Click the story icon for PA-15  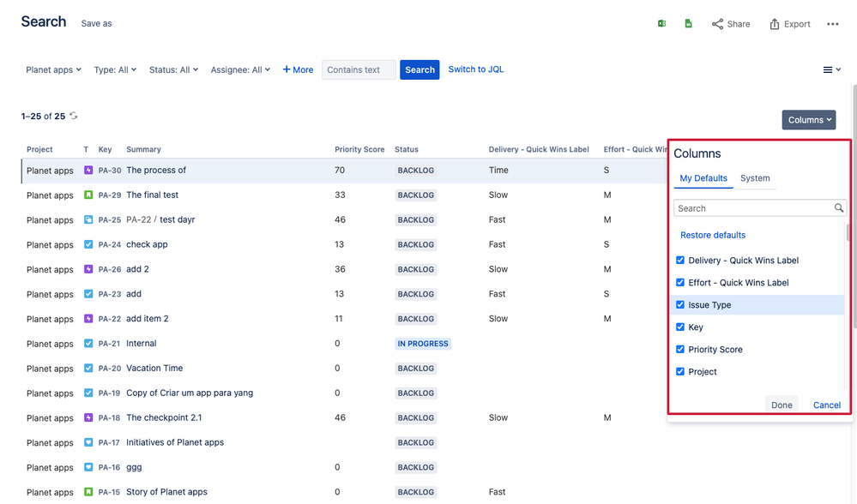pos(88,492)
